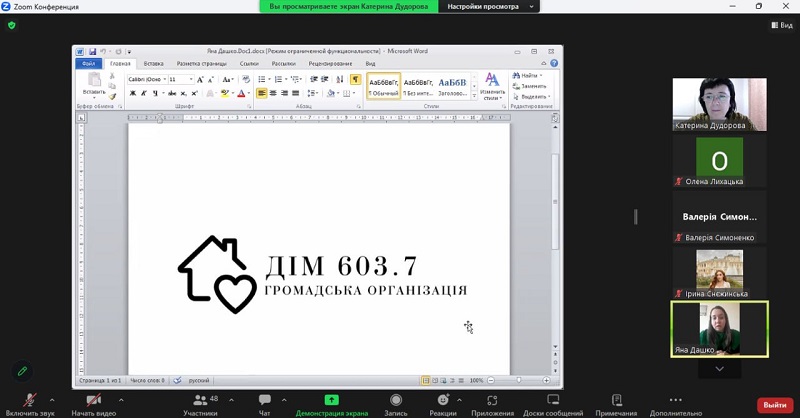Click the strikethrough abc icon in Word
Screen dimensions: 800x418
[x=172, y=93]
